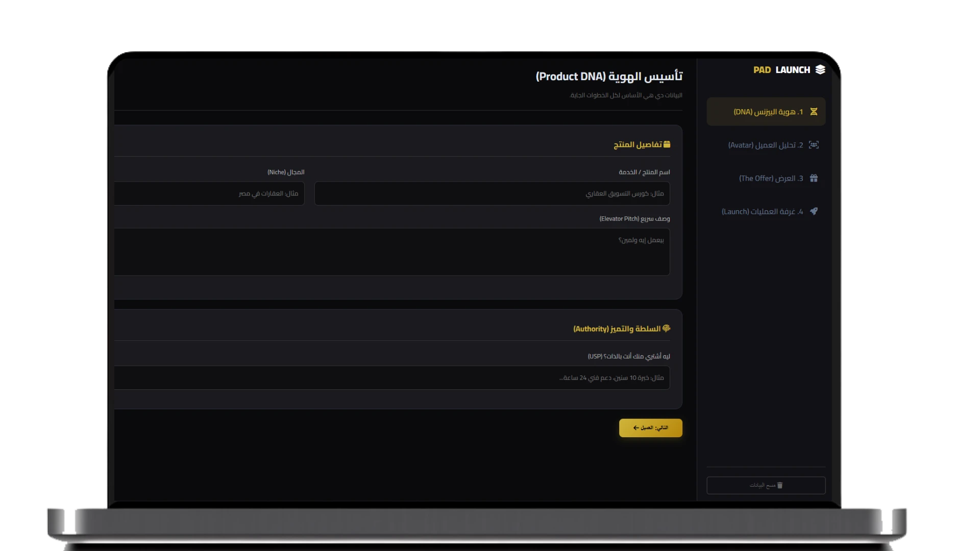This screenshot has height=551, width=980.
Task: Click the Avatar face-scan icon in the sidebar
Action: (814, 145)
